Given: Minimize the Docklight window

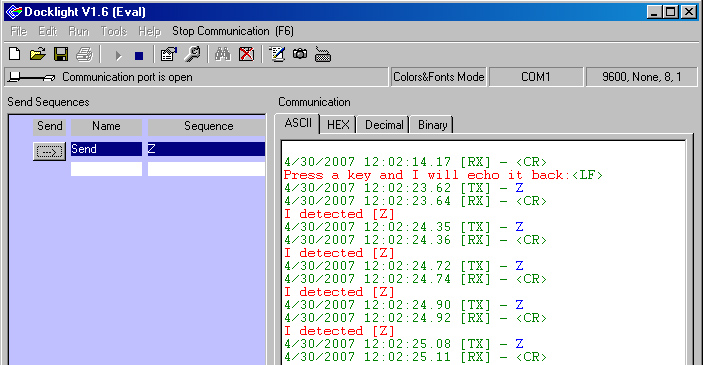Looking at the screenshot, I should pyautogui.click(x=655, y=12).
